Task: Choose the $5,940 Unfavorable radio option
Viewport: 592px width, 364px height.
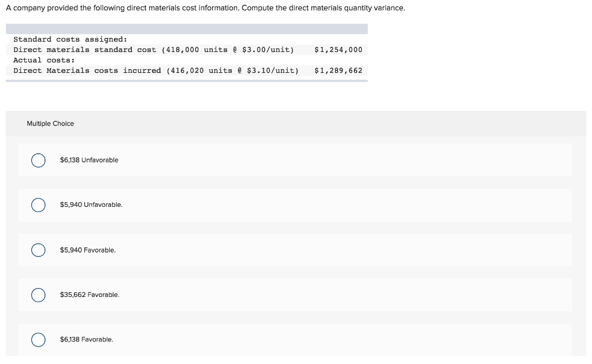Action: click(39, 205)
